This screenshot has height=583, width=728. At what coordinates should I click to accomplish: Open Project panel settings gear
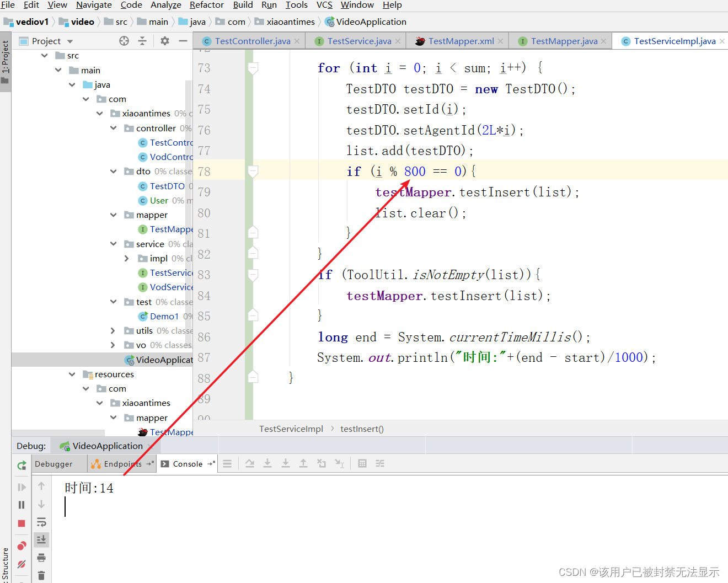[165, 41]
